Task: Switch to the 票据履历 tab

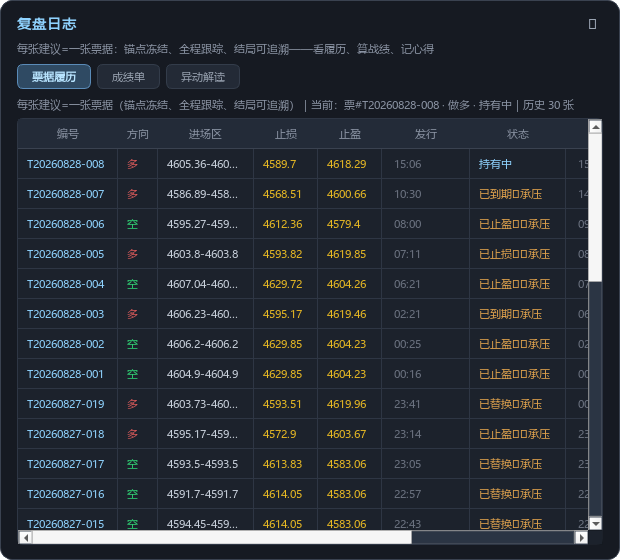Action: (x=54, y=77)
